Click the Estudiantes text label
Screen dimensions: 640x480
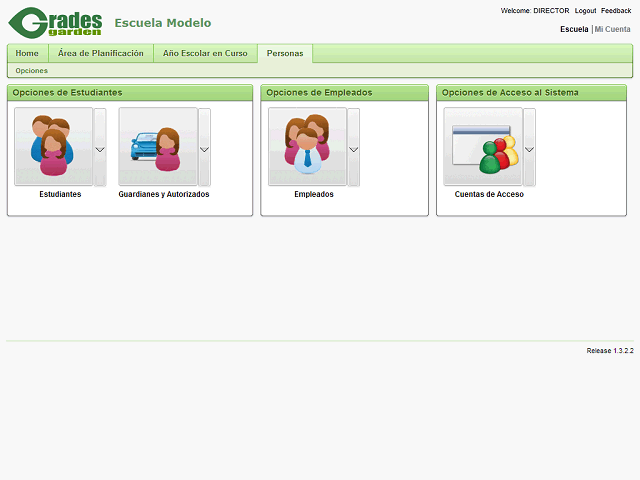60,195
